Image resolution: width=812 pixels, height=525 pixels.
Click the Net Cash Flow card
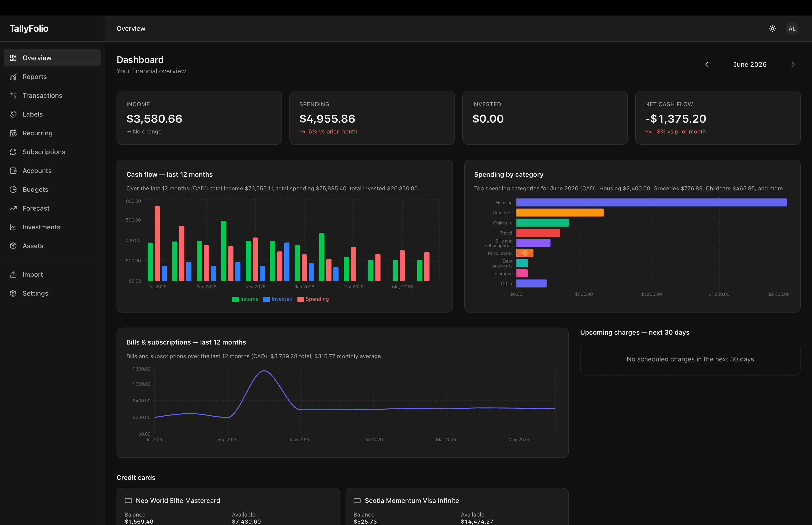pos(718,118)
